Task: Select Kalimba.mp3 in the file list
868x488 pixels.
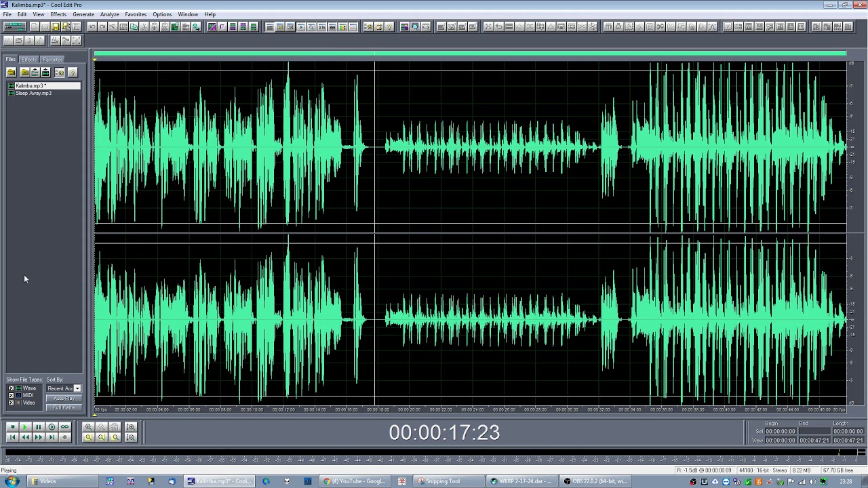Action: (44, 85)
